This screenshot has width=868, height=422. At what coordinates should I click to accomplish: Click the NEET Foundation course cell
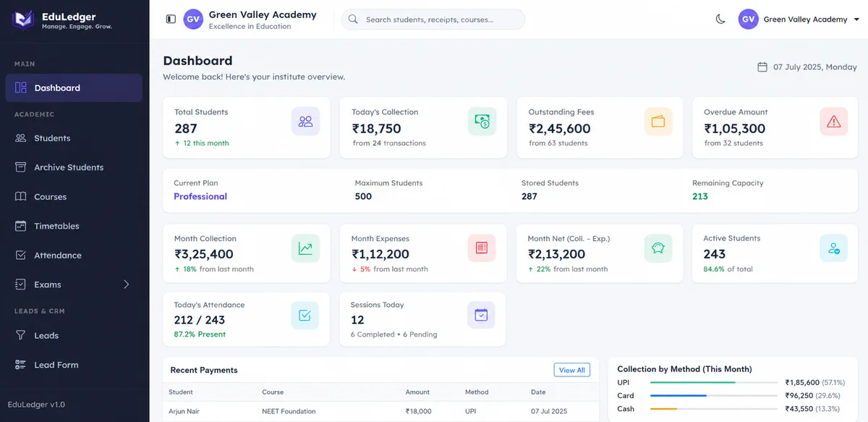click(289, 411)
